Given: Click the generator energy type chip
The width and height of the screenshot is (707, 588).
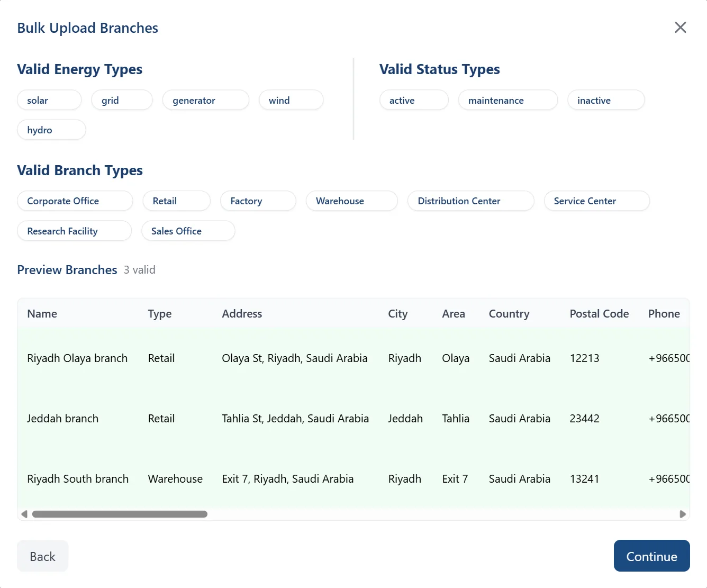Looking at the screenshot, I should [x=206, y=100].
